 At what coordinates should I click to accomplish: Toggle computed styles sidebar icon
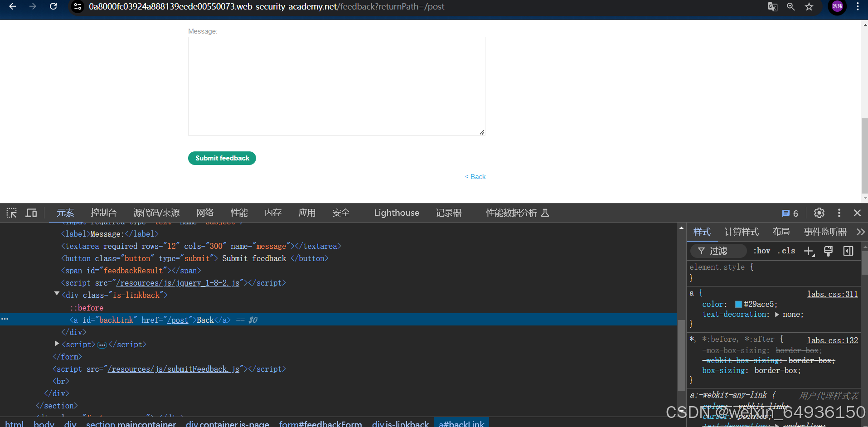(848, 251)
